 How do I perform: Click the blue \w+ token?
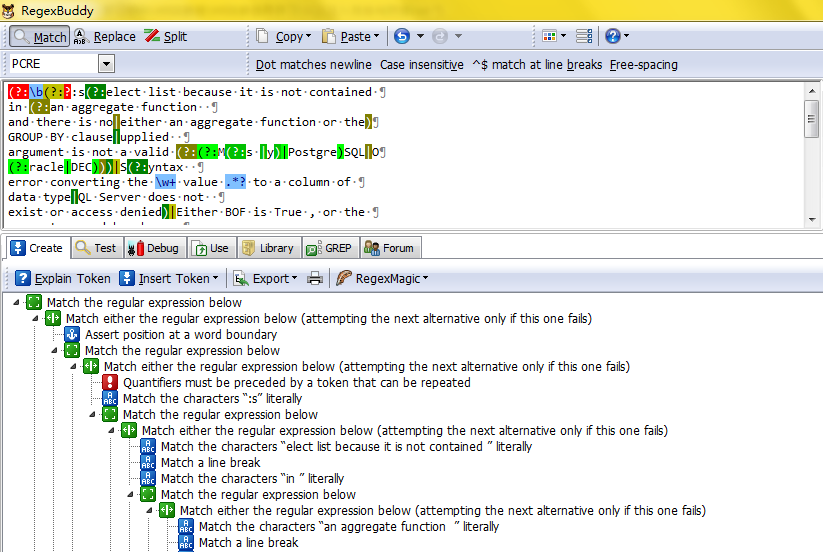pyautogui.click(x=165, y=182)
